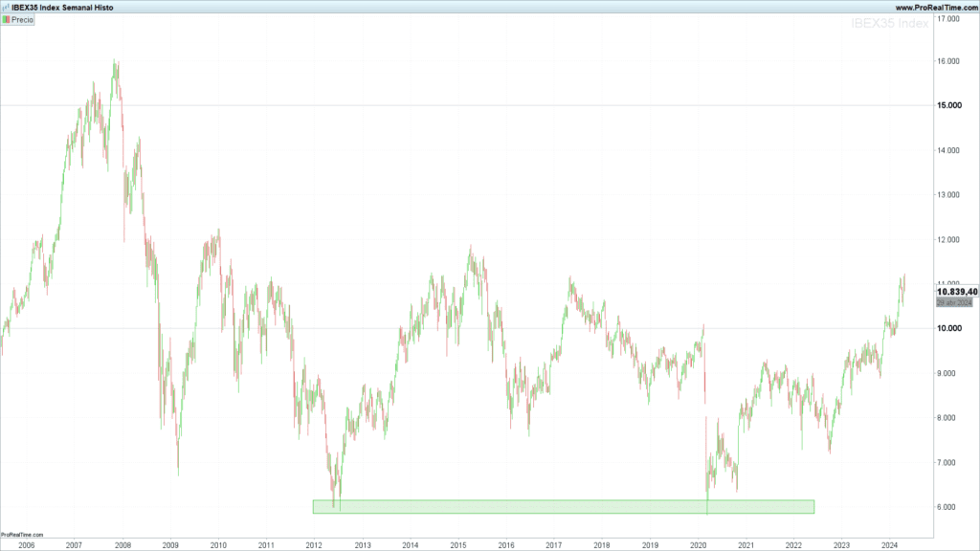
Task: Click the 15.000 price axis label
Action: [948, 105]
